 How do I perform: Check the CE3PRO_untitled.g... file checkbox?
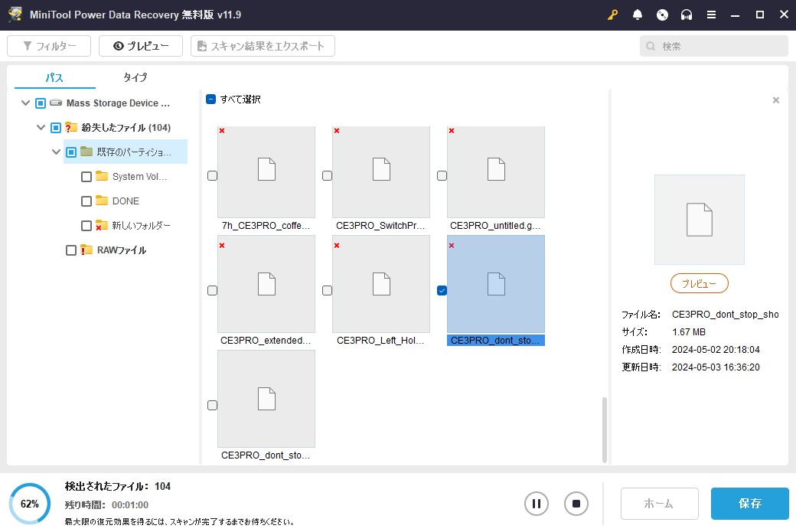coord(442,175)
